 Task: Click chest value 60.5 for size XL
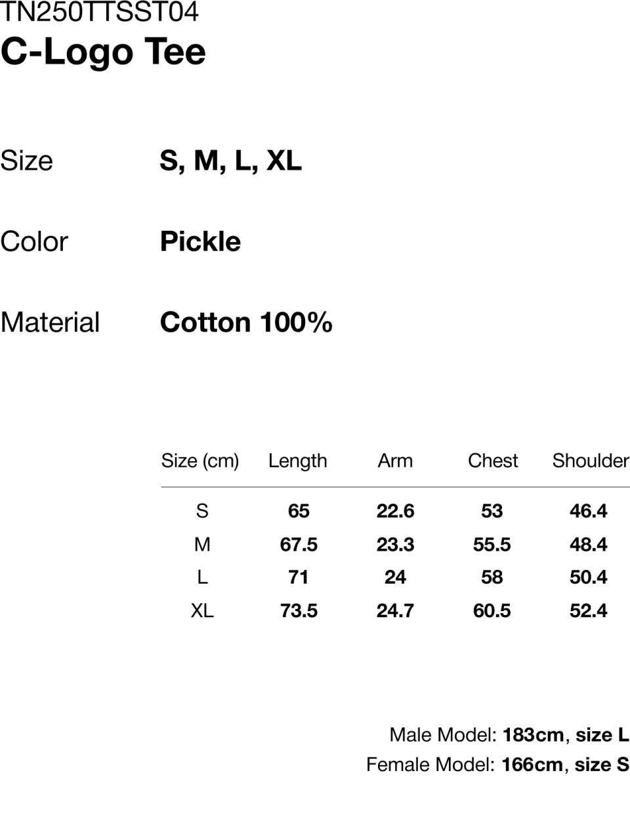(x=492, y=610)
